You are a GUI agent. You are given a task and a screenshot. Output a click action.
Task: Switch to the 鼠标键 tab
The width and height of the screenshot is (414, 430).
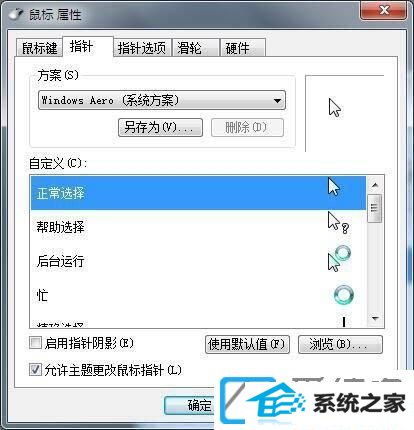coord(39,48)
